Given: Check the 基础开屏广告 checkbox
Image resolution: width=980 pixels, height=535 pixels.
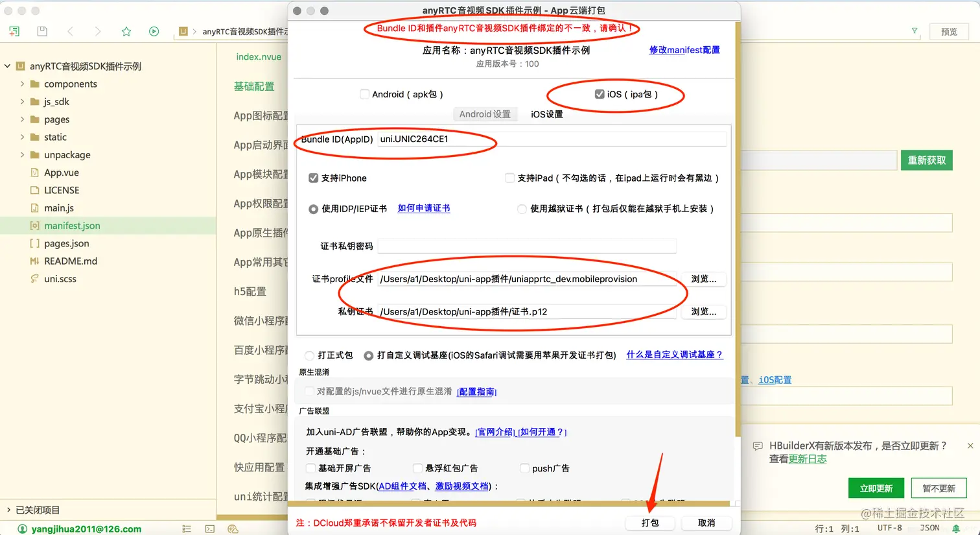Looking at the screenshot, I should click(311, 468).
